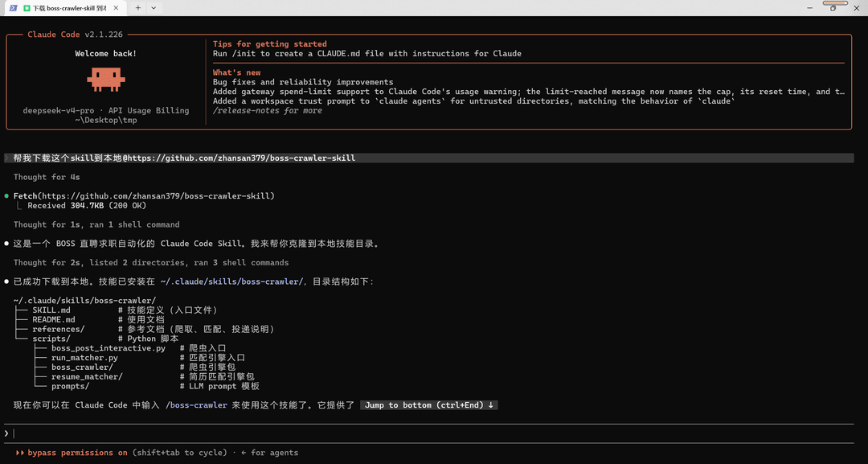Restore down the terminal window

point(833,8)
